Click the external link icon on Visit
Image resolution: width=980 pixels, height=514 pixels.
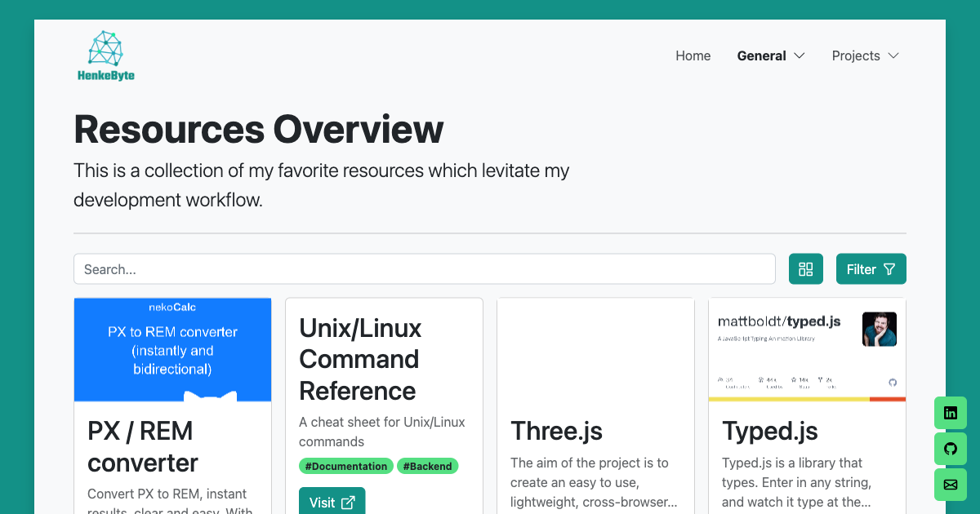pyautogui.click(x=348, y=503)
